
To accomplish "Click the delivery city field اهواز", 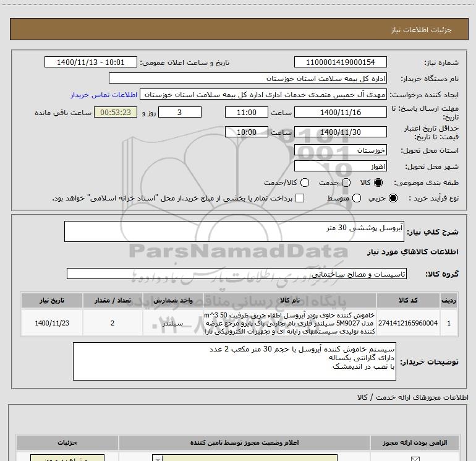I will point(340,166).
